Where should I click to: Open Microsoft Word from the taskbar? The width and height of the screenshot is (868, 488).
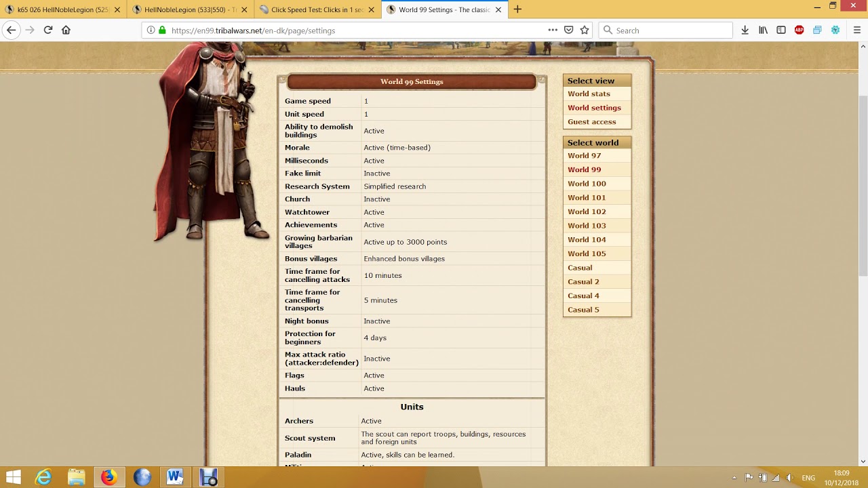[174, 477]
